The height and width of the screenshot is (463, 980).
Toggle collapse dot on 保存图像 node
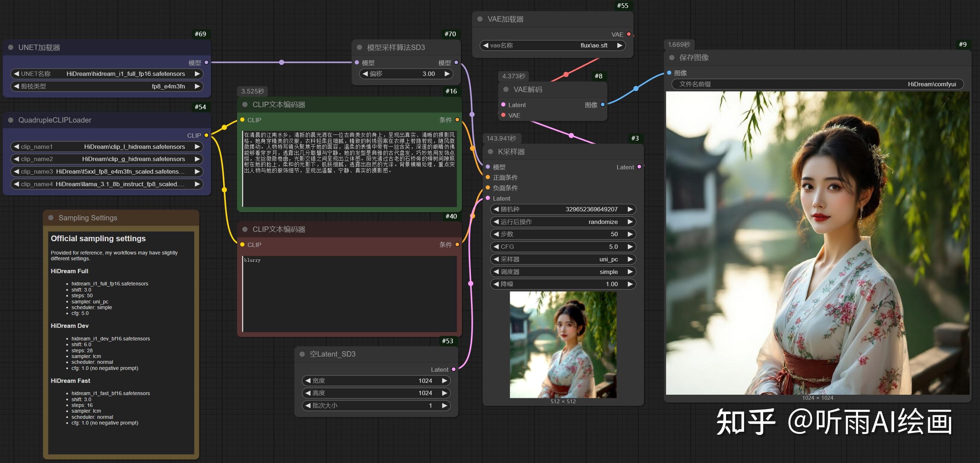tap(672, 58)
